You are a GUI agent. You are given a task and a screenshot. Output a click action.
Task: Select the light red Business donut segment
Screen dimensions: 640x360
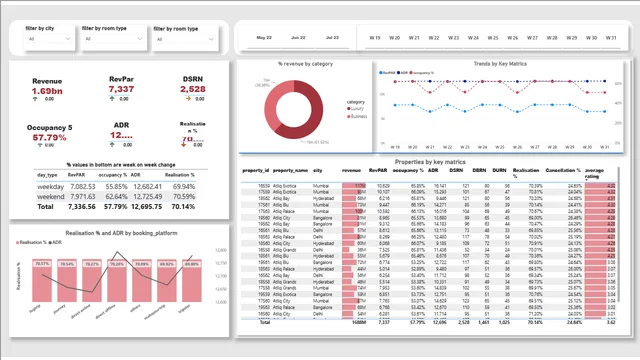[273, 104]
